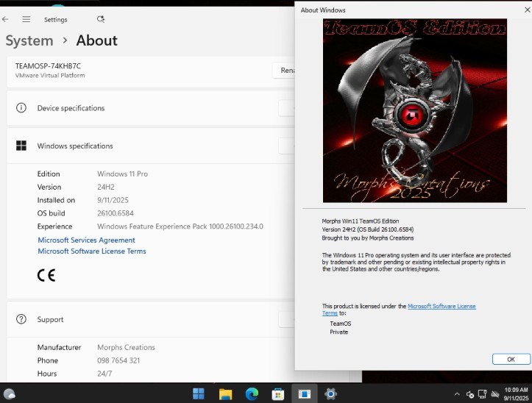Open the weather widget on taskbar

tap(9, 394)
